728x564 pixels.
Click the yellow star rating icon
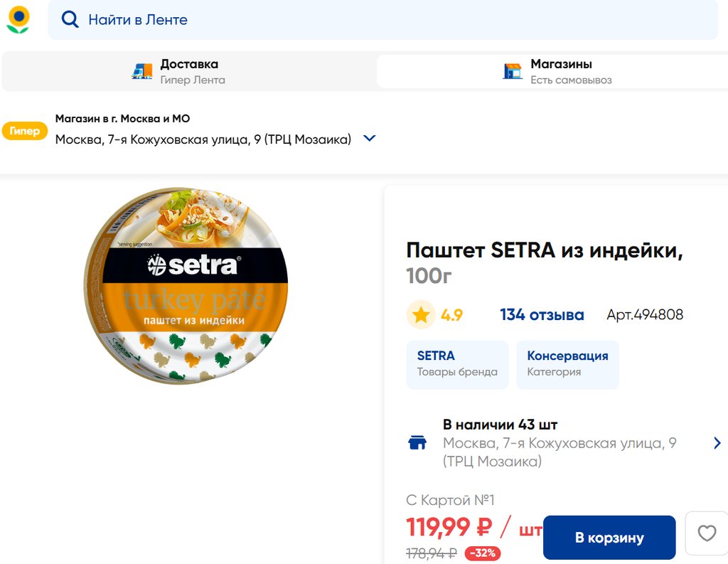tap(421, 315)
